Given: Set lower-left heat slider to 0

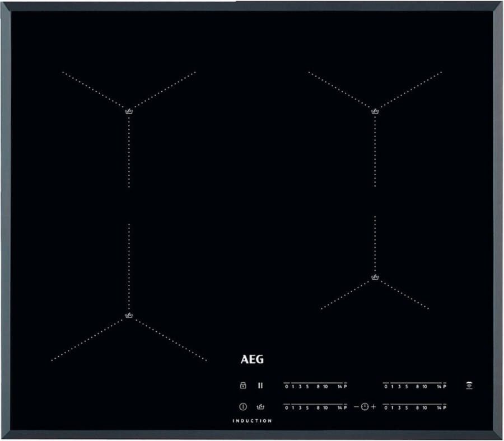Looking at the screenshot, I should (287, 407).
